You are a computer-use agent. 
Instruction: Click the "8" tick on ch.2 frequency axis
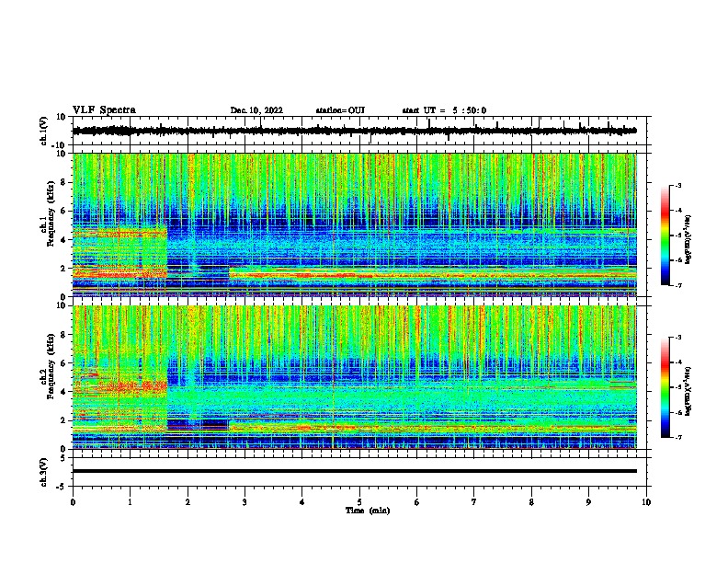click(x=64, y=335)
